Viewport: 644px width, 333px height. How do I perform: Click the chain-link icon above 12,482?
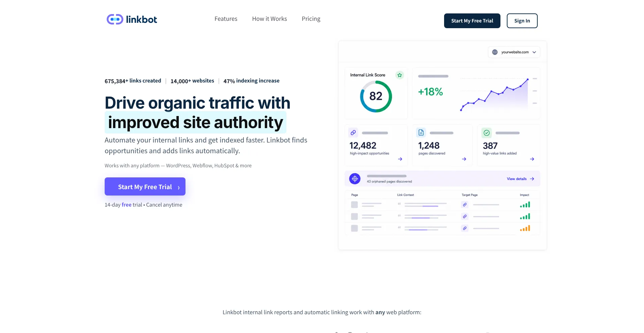[x=353, y=133]
